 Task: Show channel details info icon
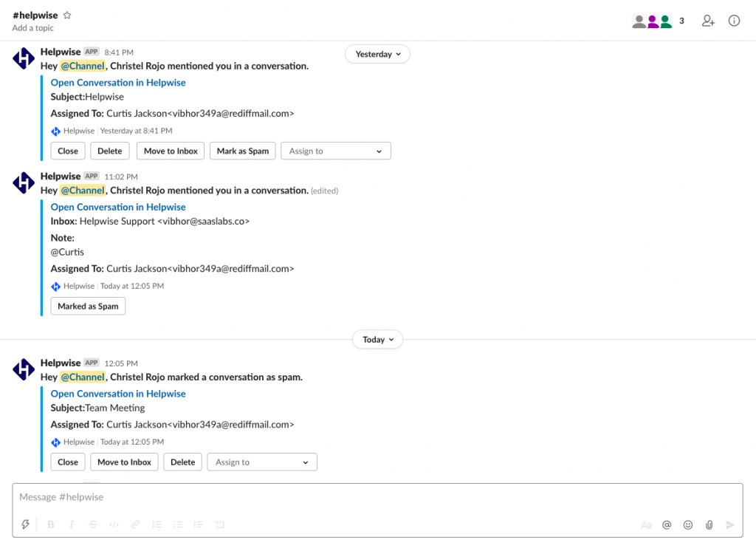click(734, 21)
